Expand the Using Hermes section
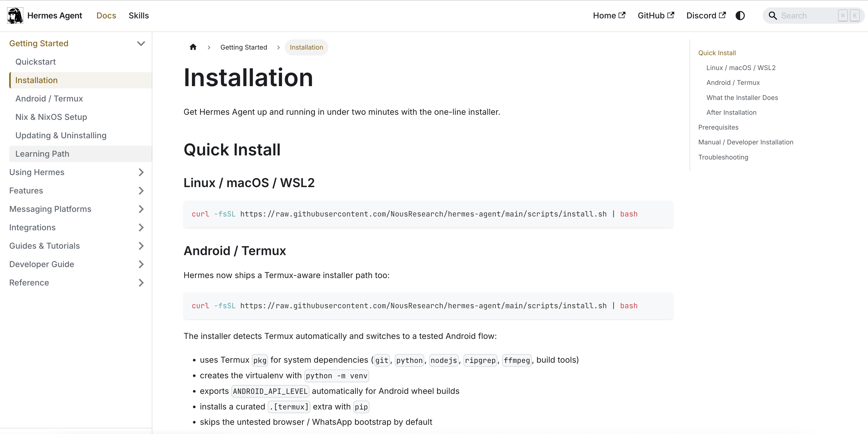Screen dimensions: 868x434 [x=141, y=172]
